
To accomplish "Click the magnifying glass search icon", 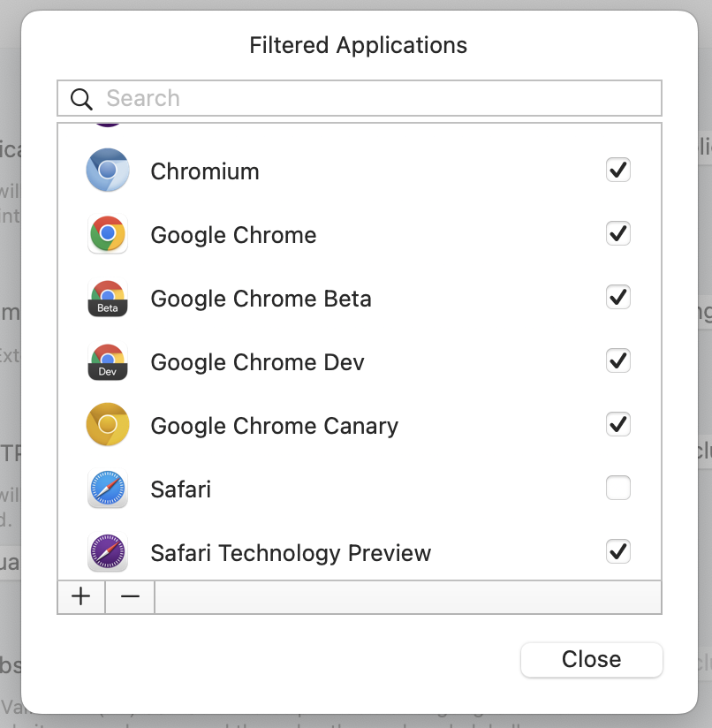I will [80, 97].
